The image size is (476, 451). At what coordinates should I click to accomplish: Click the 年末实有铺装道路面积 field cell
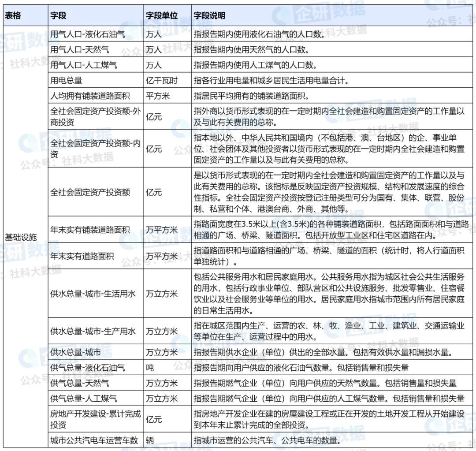point(96,229)
